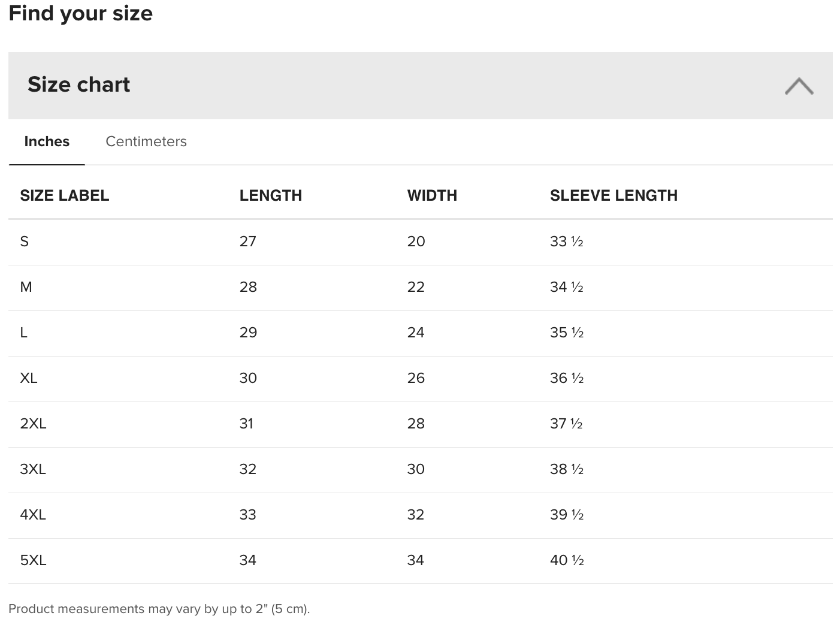Click the WIDTH column header
840x628 pixels.
[x=432, y=195]
